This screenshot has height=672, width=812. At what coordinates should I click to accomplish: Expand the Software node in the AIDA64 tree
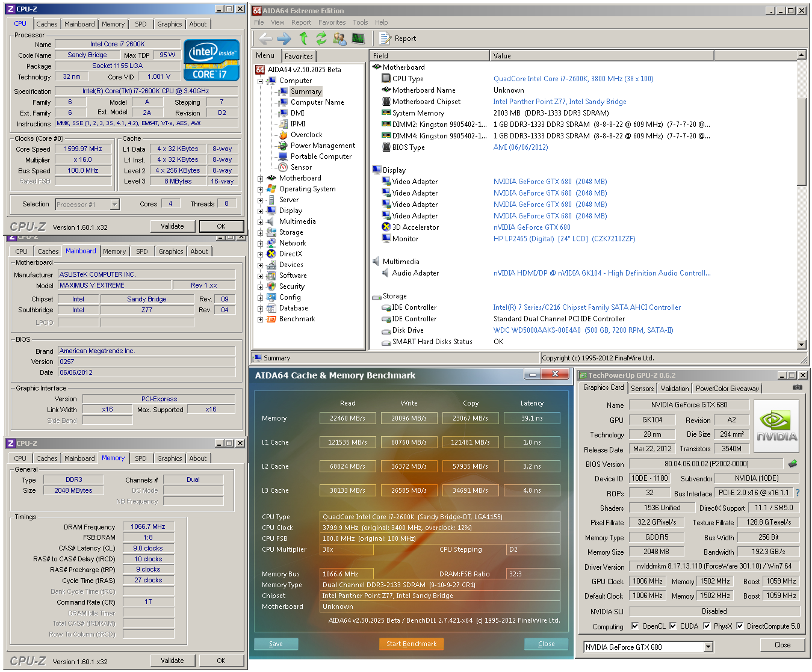click(261, 276)
